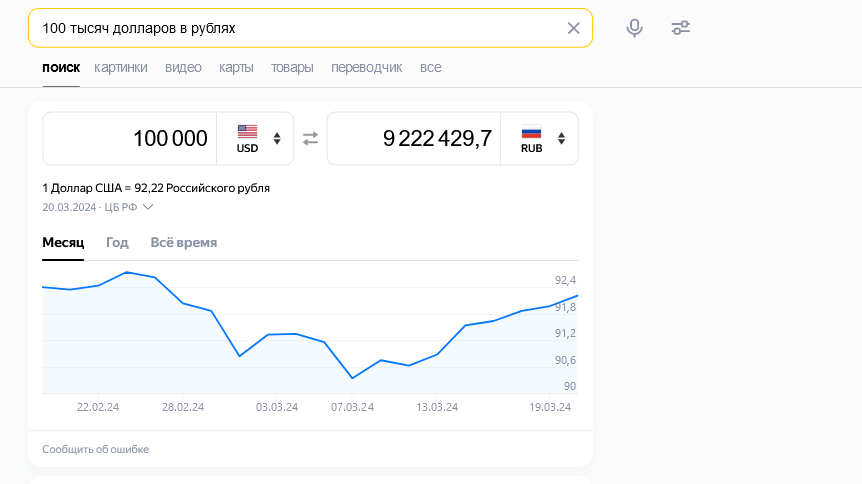This screenshot has width=862, height=484.
Task: Edit the 100 000 USD amount field
Action: pyautogui.click(x=130, y=139)
